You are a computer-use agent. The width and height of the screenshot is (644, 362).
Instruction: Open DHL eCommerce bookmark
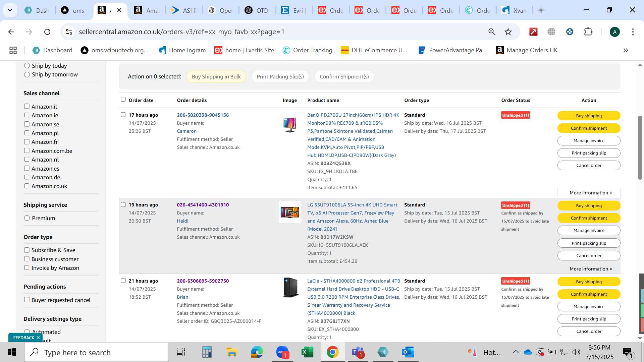tap(374, 50)
